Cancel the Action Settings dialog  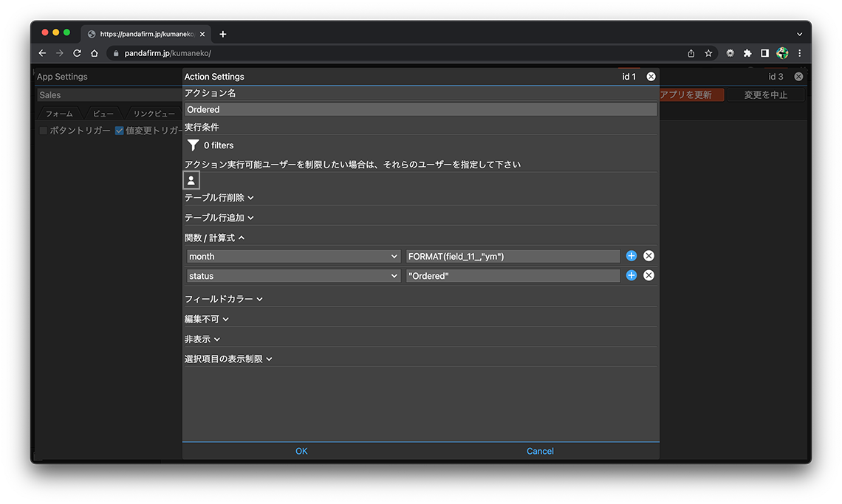pyautogui.click(x=540, y=451)
